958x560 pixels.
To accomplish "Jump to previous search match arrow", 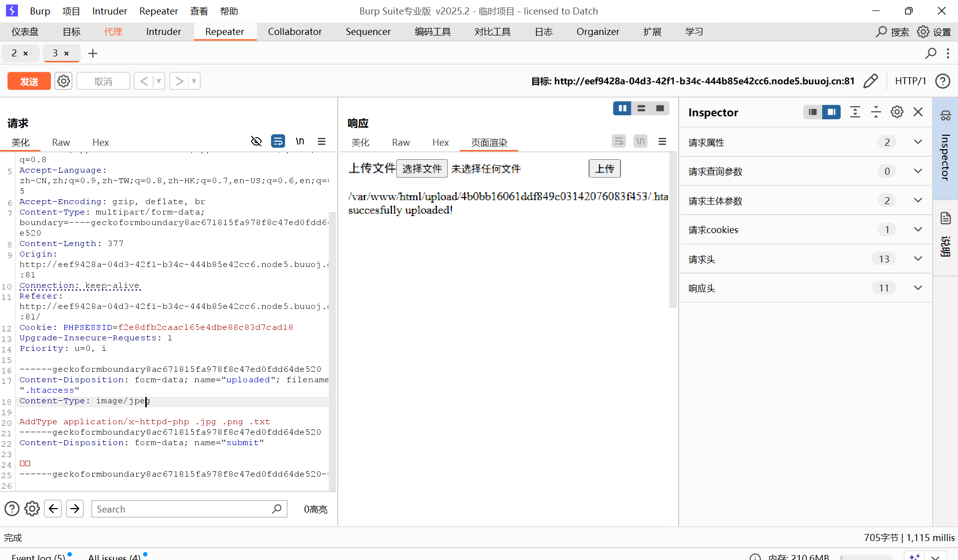I will click(53, 509).
